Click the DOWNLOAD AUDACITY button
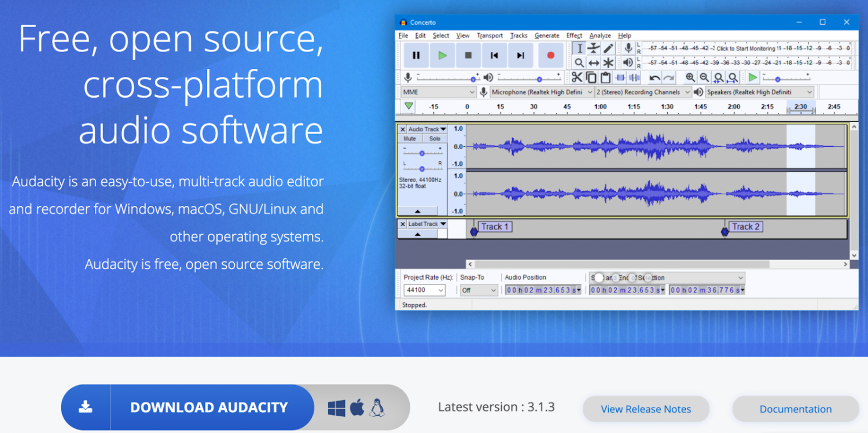868x433 pixels. (187, 408)
